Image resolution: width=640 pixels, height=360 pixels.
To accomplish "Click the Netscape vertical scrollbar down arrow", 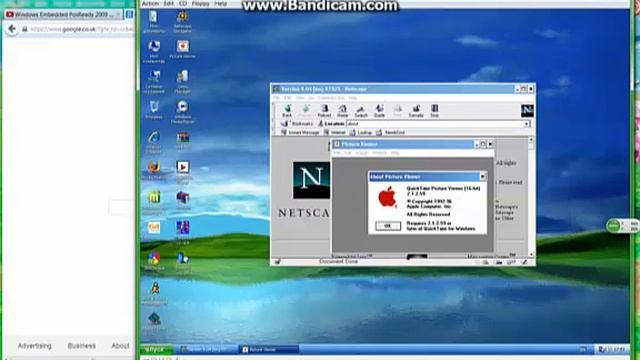I will [x=531, y=254].
